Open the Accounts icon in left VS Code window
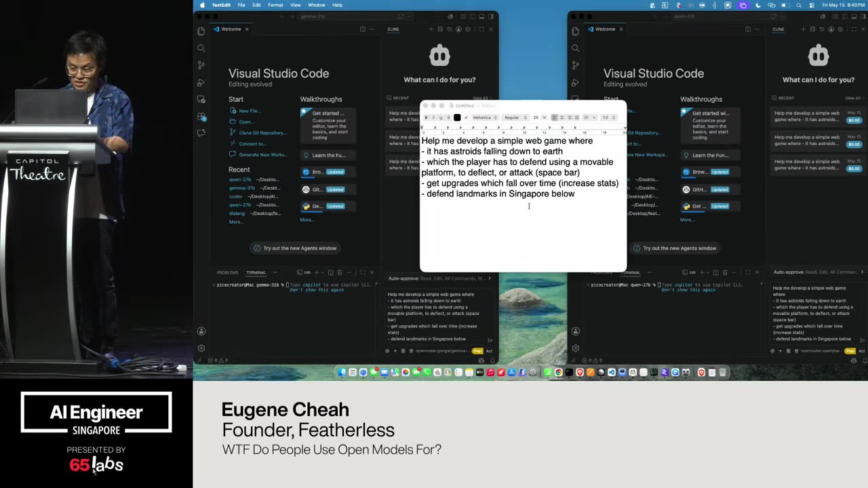The height and width of the screenshot is (488, 868). [x=201, y=331]
